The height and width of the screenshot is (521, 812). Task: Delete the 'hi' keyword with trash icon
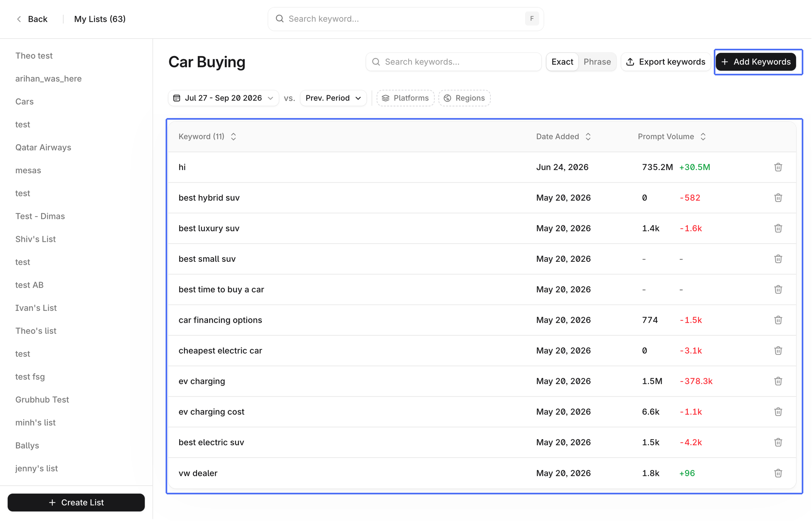click(x=778, y=167)
